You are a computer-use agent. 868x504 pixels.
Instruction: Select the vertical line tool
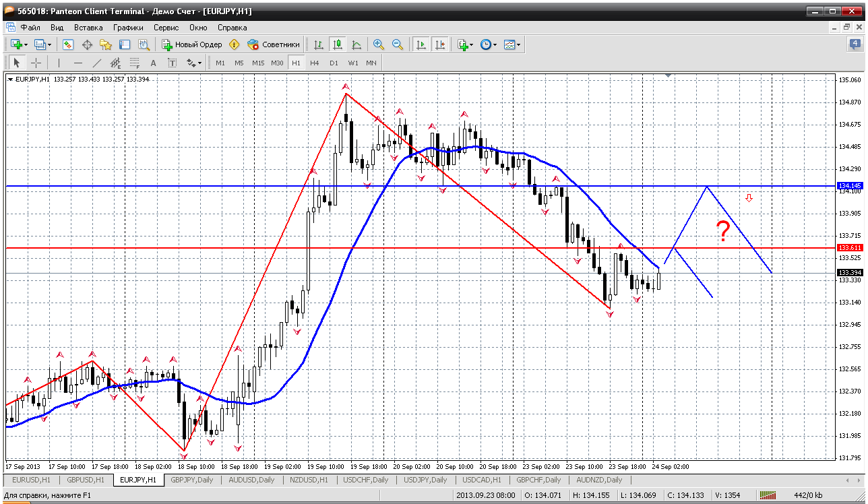(59, 63)
